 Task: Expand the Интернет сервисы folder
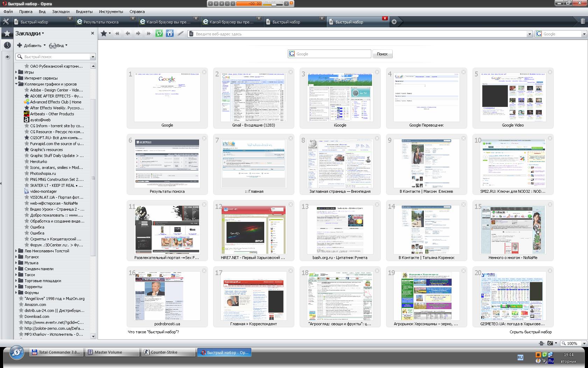[16, 78]
